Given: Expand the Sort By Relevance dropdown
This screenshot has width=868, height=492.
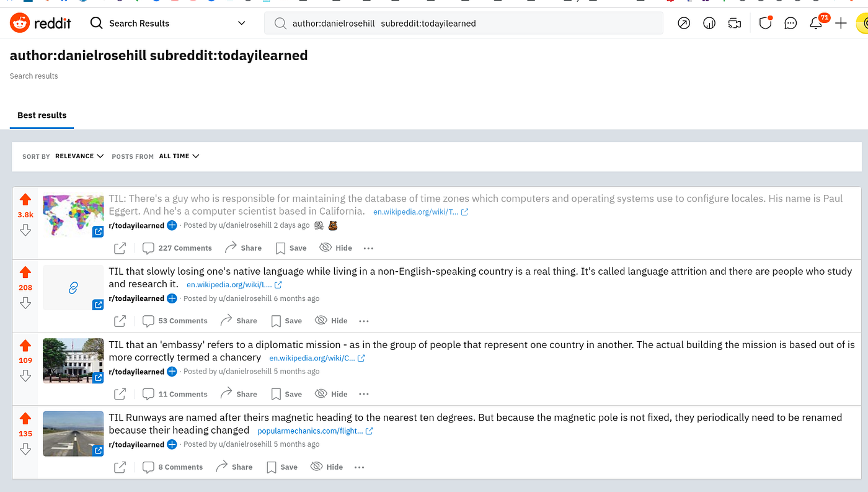Looking at the screenshot, I should [x=79, y=156].
